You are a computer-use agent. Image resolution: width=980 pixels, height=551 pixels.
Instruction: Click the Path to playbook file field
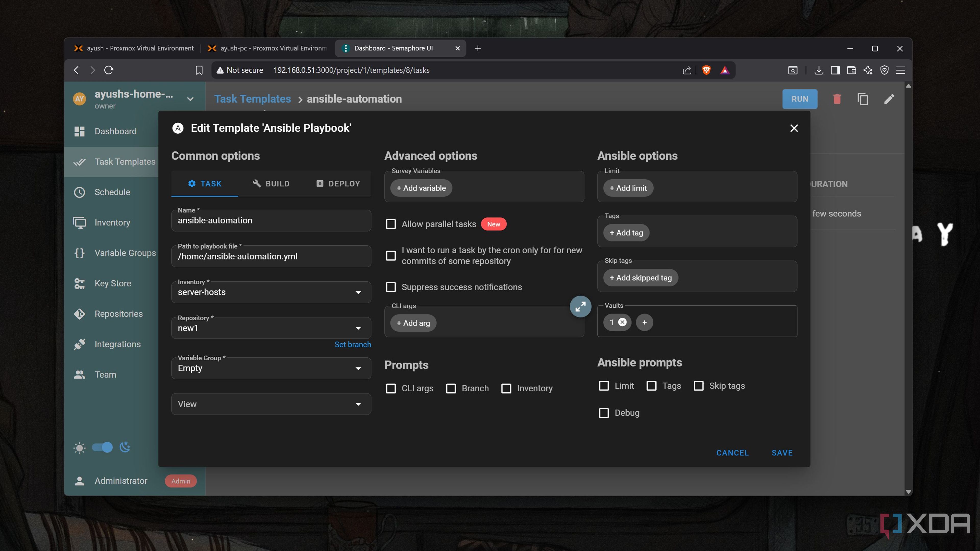(271, 256)
